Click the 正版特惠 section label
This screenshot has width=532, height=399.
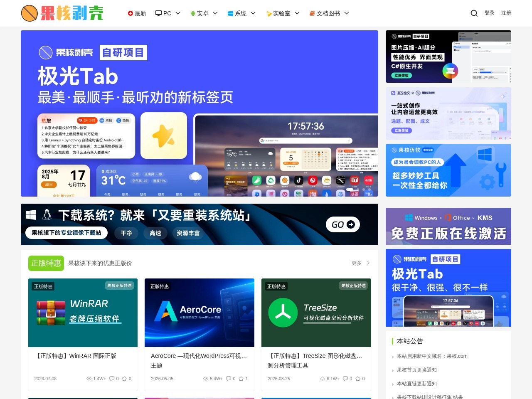[46, 263]
